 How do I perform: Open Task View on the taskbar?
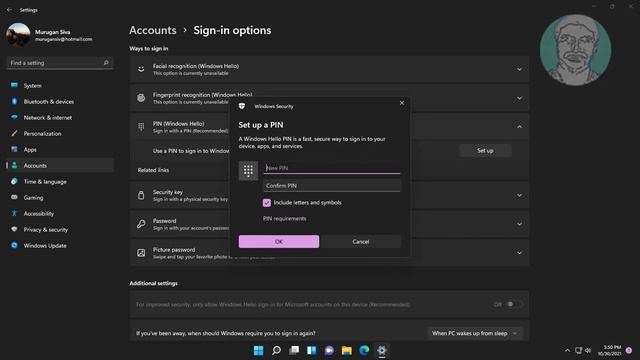[294, 350]
